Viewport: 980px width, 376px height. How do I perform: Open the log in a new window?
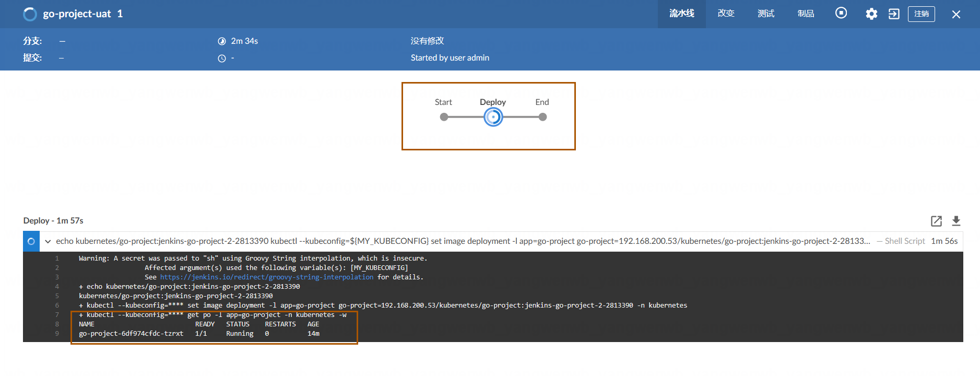click(x=936, y=221)
